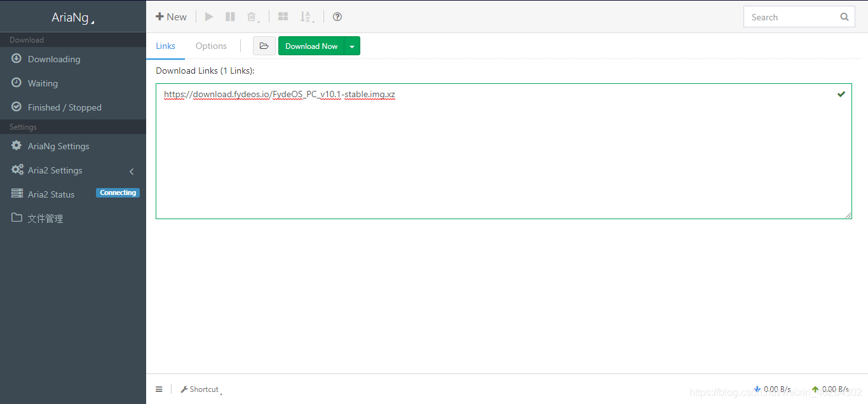The width and height of the screenshot is (868, 404).
Task: Select the Links tab
Action: click(x=166, y=46)
